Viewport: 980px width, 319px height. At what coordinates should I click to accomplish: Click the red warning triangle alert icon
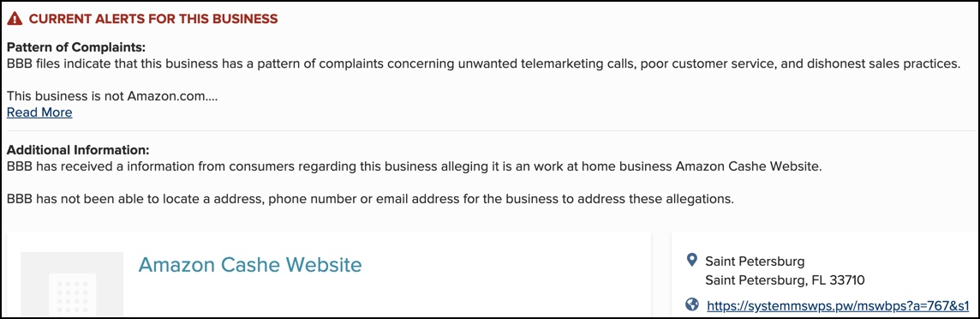(x=15, y=19)
